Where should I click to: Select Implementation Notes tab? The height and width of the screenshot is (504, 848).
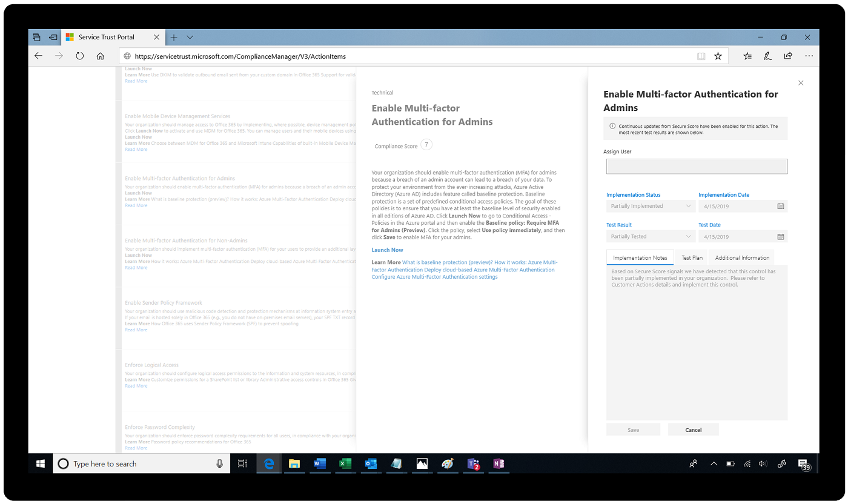coord(640,257)
